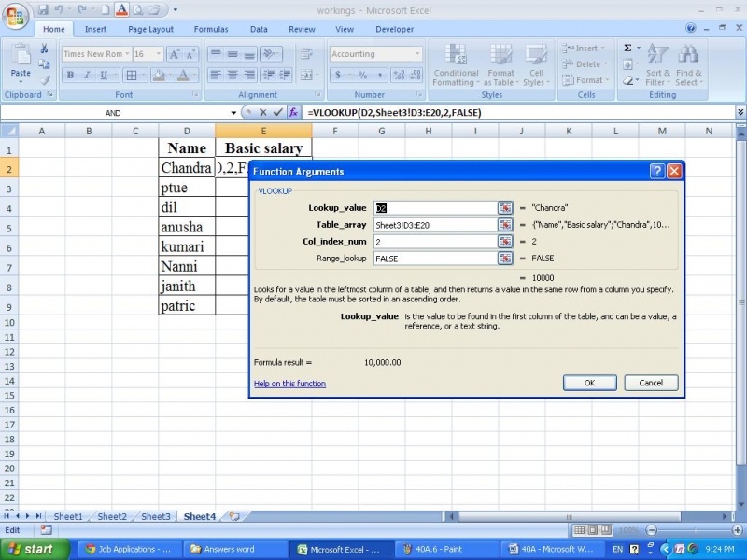The width and height of the screenshot is (747, 560).
Task: Open the dialog Help question mark icon
Action: click(657, 171)
